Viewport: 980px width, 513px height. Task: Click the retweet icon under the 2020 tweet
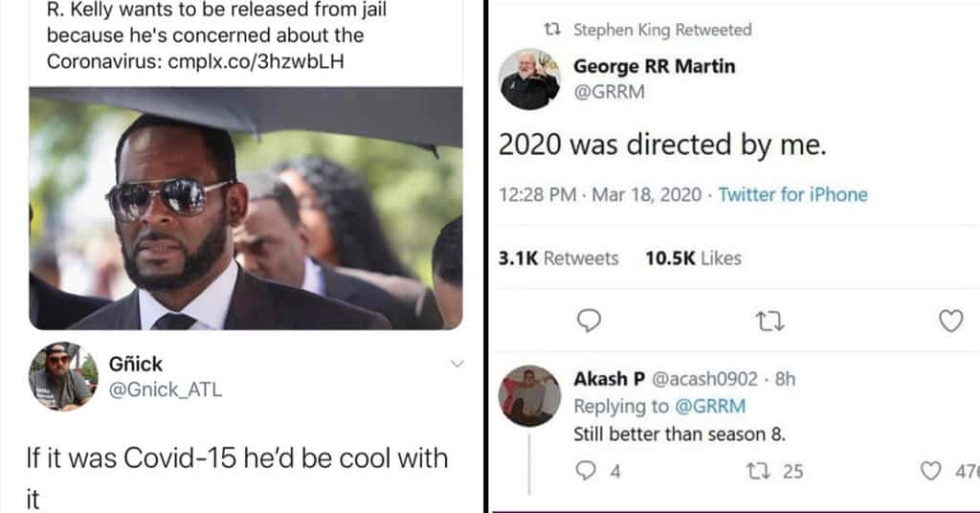[769, 322]
